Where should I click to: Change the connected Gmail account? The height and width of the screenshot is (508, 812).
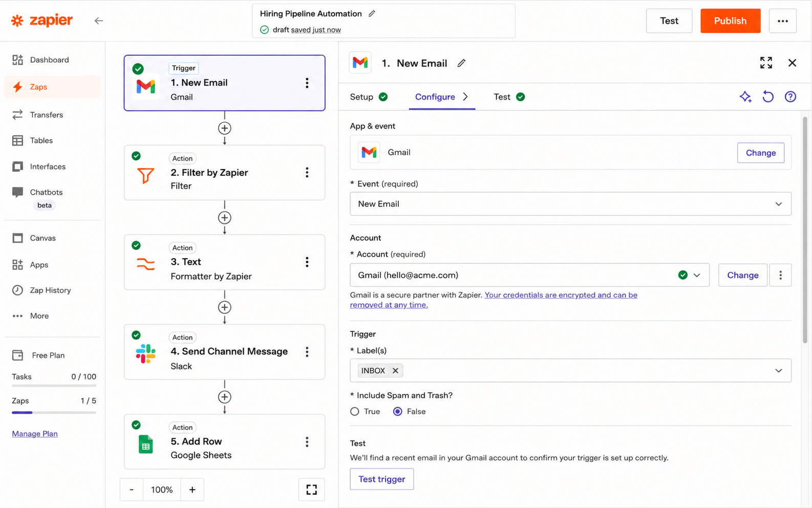click(742, 275)
